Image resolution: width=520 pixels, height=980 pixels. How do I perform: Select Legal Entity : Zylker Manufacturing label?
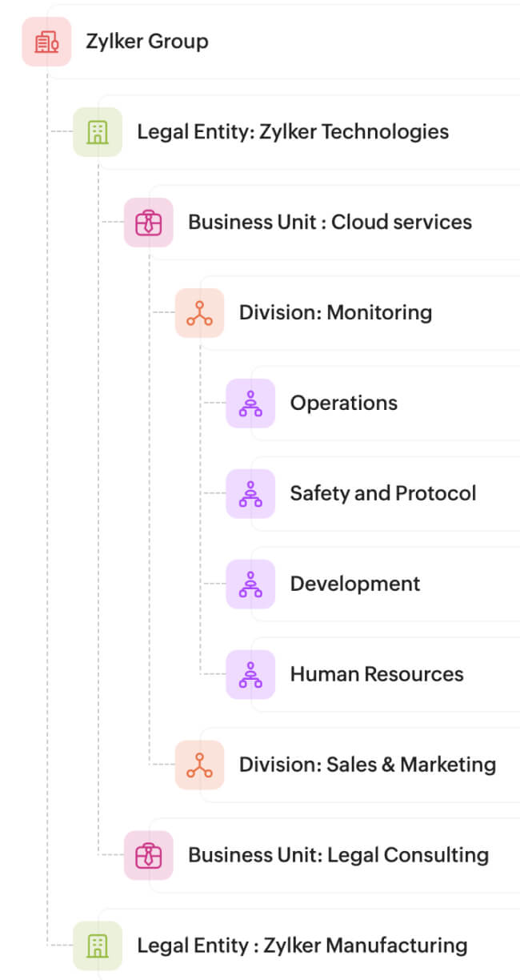coord(302,946)
